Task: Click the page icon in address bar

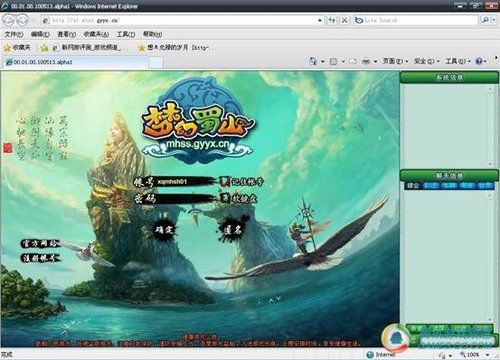Action: pyautogui.click(x=46, y=21)
